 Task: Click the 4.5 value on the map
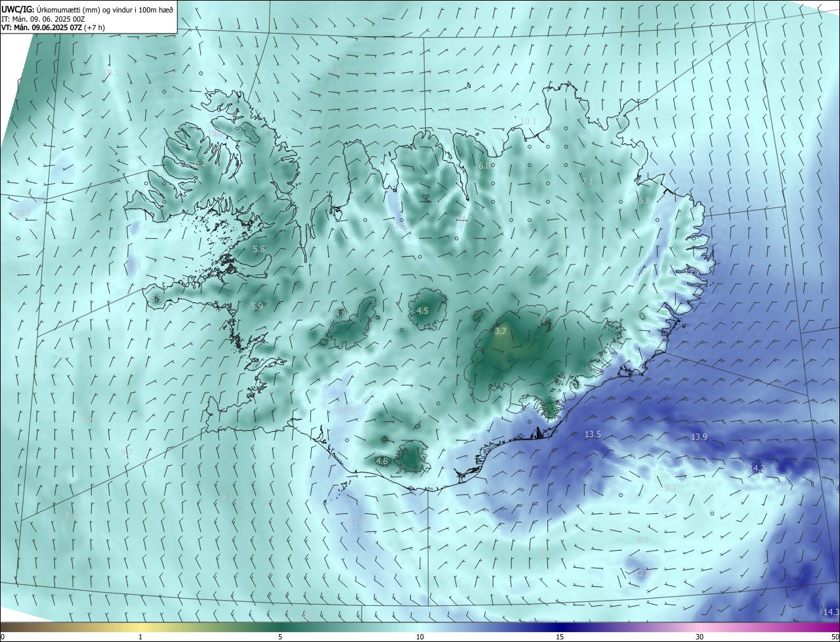423,310
